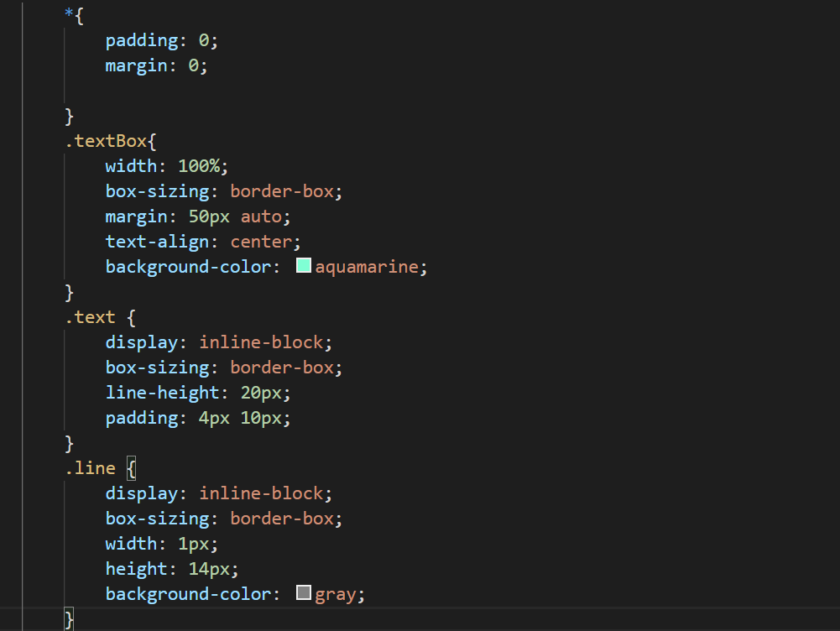
Task: Click 'box-sizing: border-box;' in the .line rule
Action: (x=224, y=519)
